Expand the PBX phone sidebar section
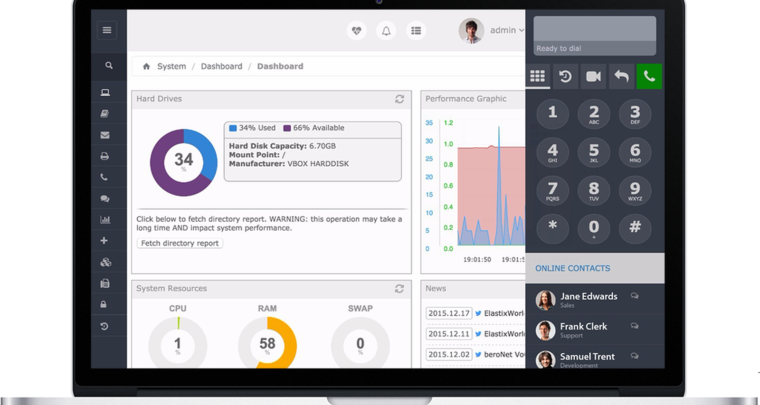760x405 pixels. pyautogui.click(x=105, y=177)
